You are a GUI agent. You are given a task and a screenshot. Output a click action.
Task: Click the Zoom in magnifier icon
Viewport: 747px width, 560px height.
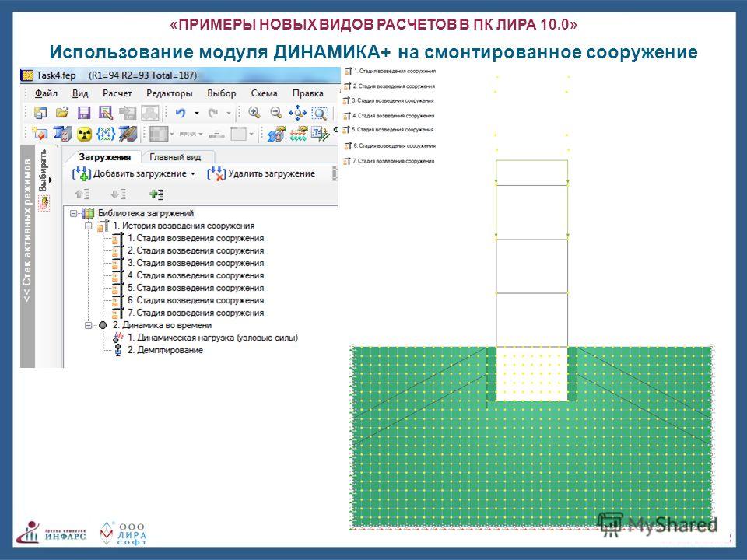[254, 113]
